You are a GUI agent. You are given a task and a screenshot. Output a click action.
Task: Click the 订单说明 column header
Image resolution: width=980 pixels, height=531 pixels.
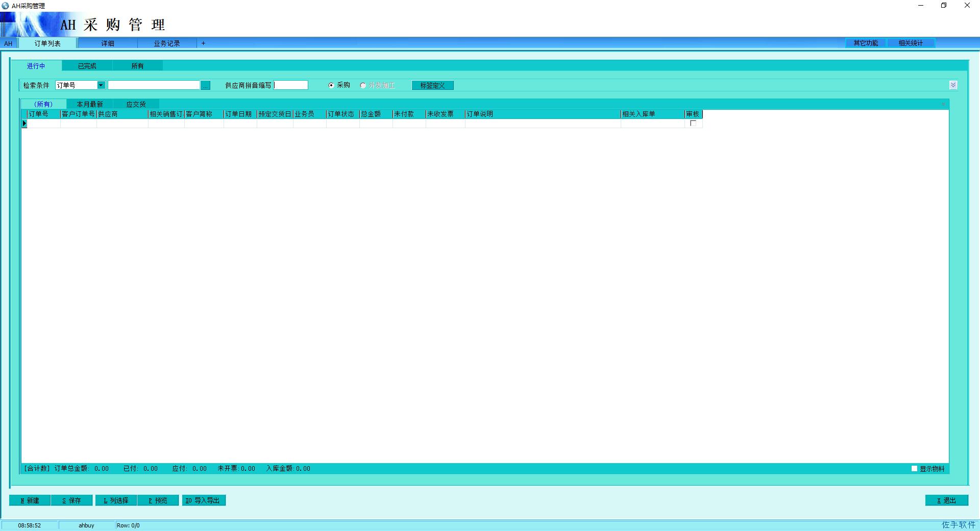coord(543,114)
